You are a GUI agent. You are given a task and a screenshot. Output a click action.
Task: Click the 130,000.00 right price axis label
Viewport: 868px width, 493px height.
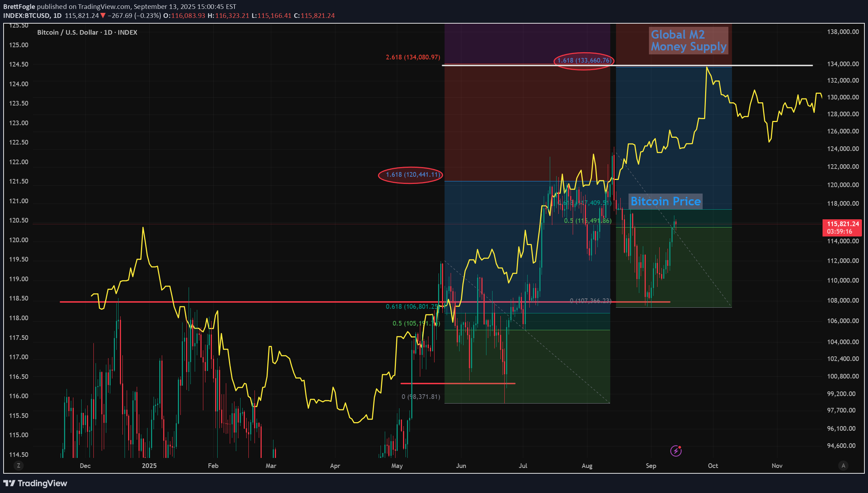click(x=843, y=97)
